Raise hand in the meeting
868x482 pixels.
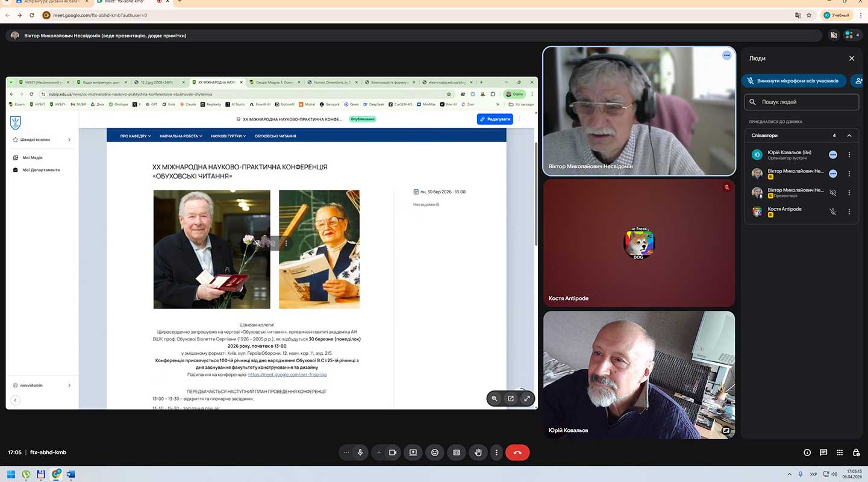coord(478,452)
